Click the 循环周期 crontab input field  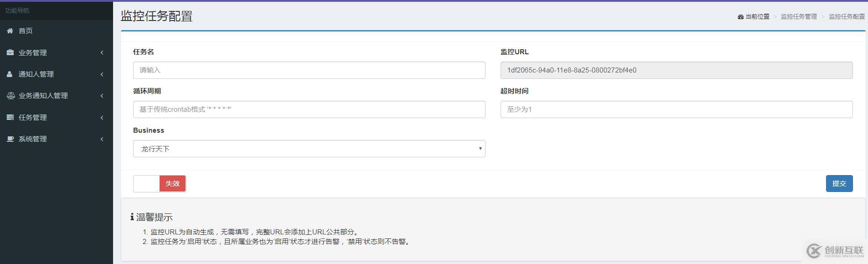(309, 109)
